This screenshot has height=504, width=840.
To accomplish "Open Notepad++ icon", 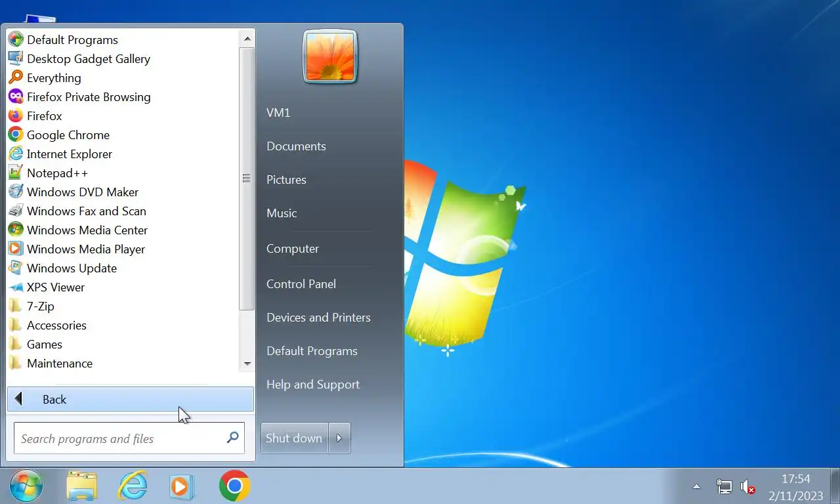I will click(x=16, y=173).
